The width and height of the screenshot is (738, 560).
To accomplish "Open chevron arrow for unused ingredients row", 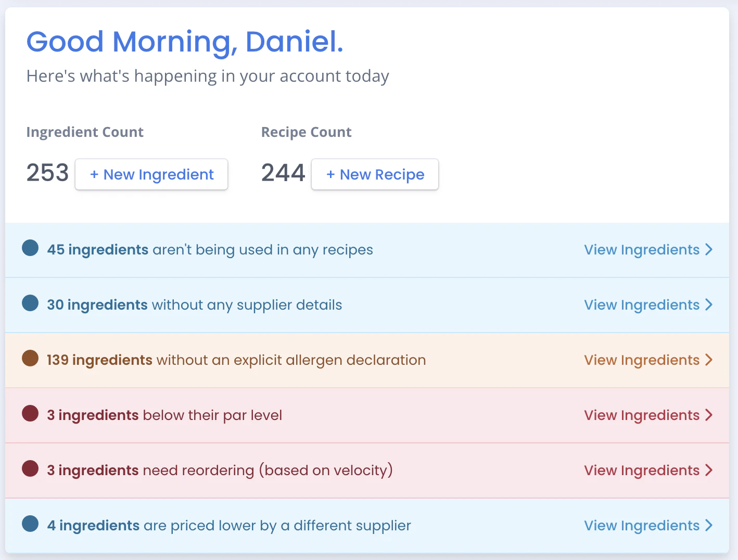I will 708,250.
